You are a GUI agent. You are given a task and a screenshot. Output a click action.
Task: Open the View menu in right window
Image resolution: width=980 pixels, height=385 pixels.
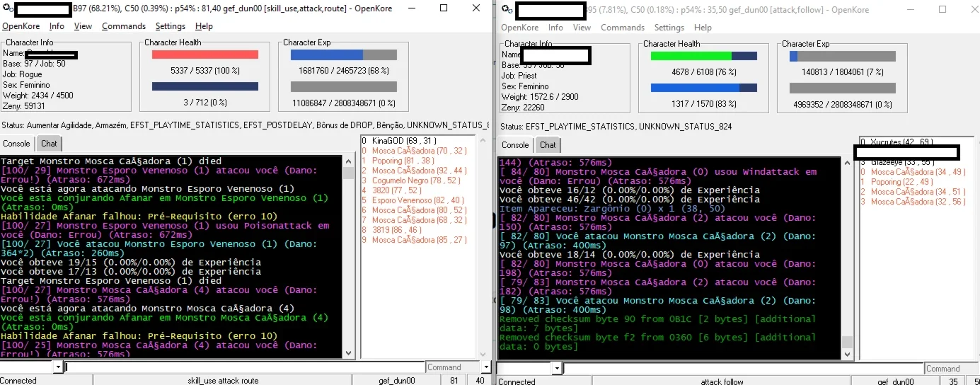582,28
